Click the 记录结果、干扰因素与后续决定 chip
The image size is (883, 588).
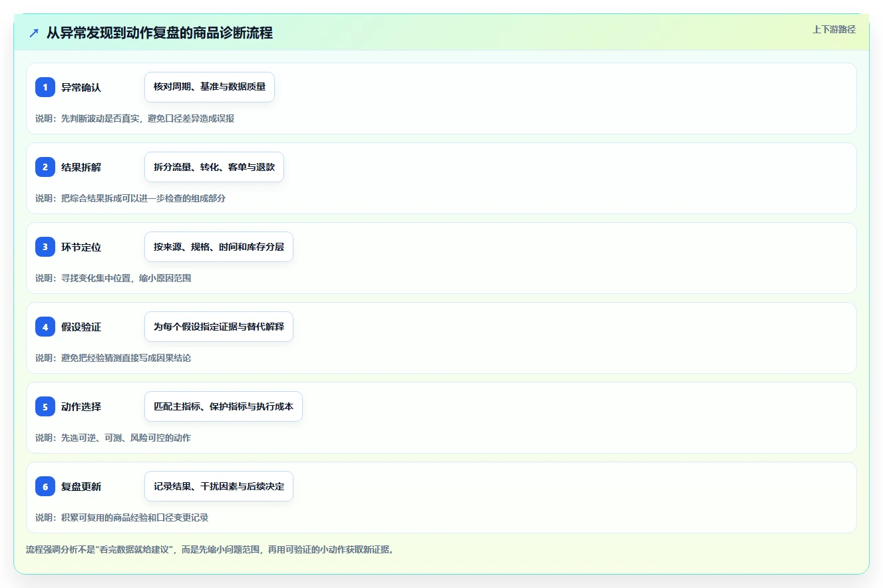click(219, 486)
